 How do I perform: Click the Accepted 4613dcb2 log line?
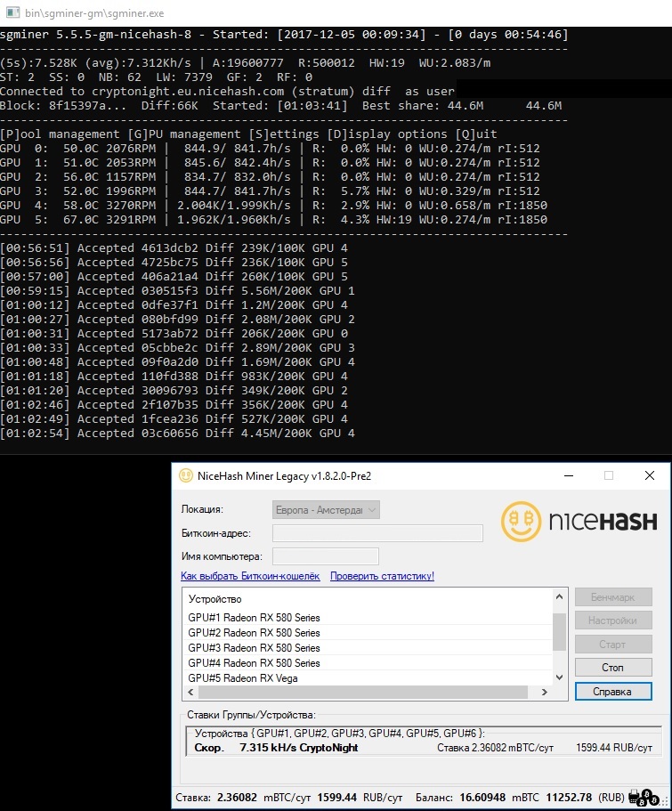pyautogui.click(x=174, y=248)
